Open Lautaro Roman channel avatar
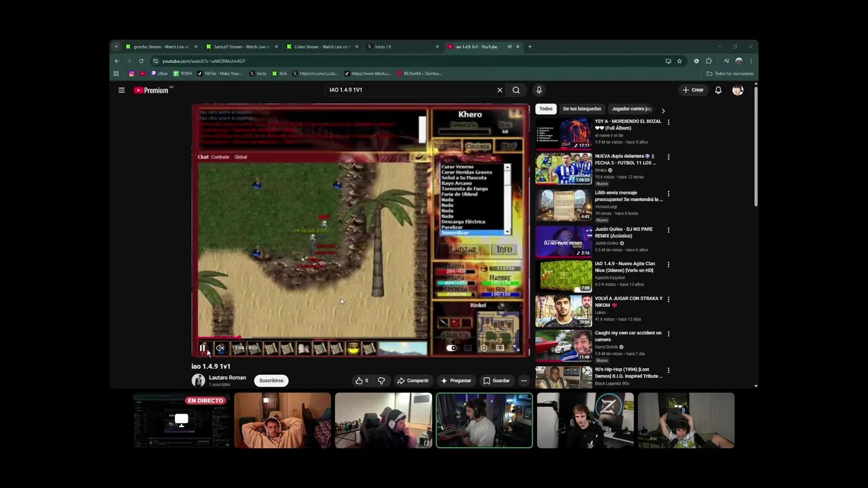Screen dimensions: 868x488 [x=198, y=381]
